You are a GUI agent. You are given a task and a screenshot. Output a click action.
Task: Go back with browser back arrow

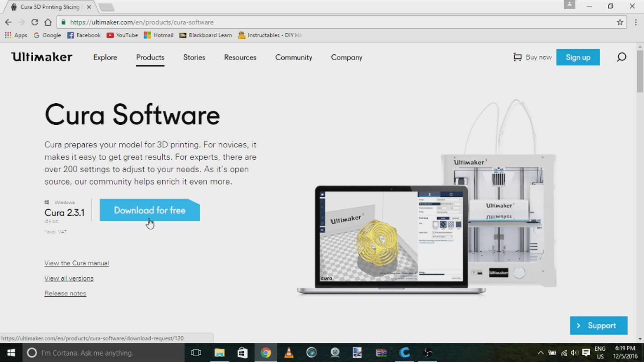[8, 22]
